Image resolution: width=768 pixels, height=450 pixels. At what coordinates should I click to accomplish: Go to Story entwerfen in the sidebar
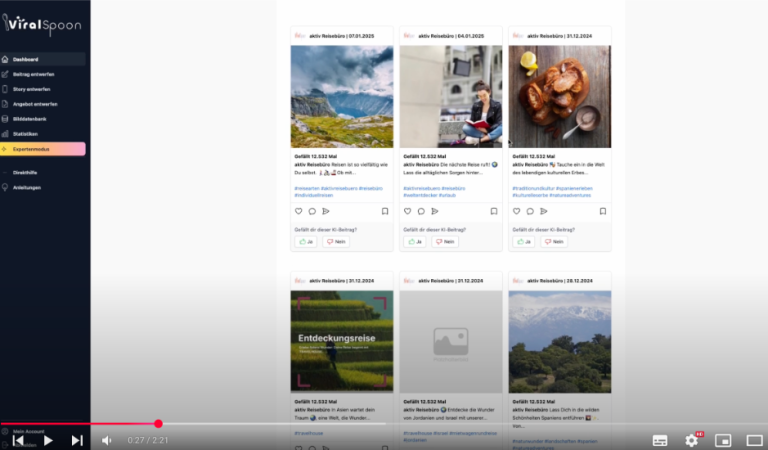pos(31,89)
